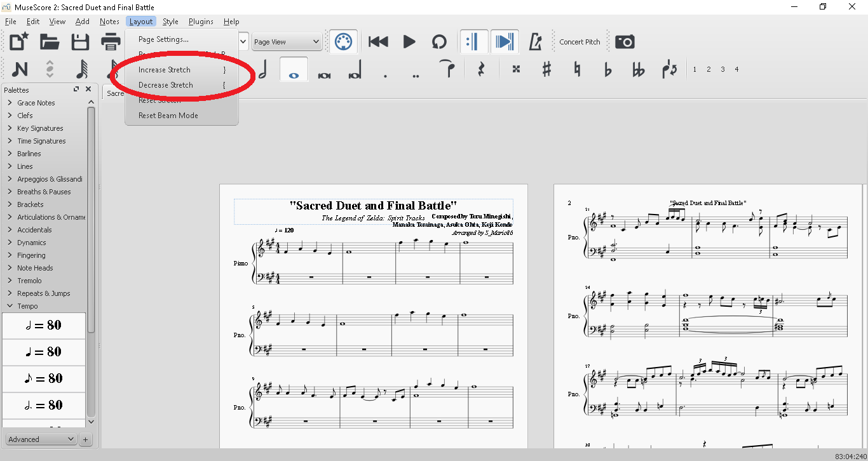
Task: Select the half note duration
Action: (x=262, y=69)
